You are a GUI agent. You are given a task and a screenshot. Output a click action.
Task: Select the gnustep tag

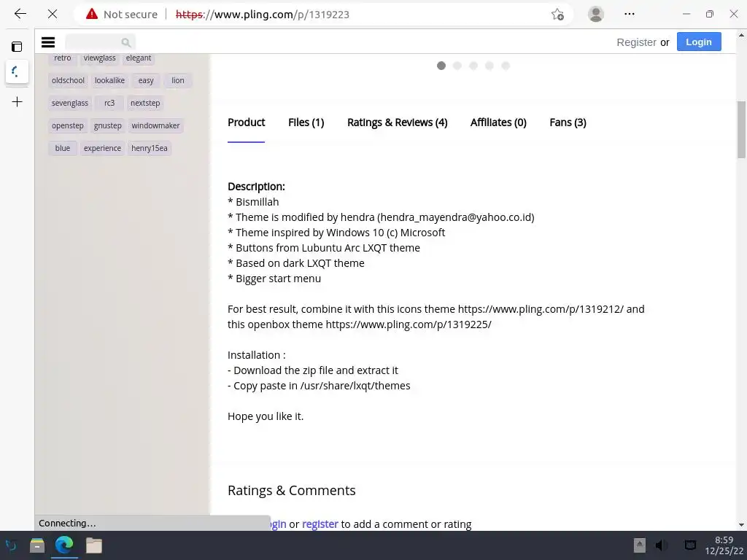pos(108,125)
